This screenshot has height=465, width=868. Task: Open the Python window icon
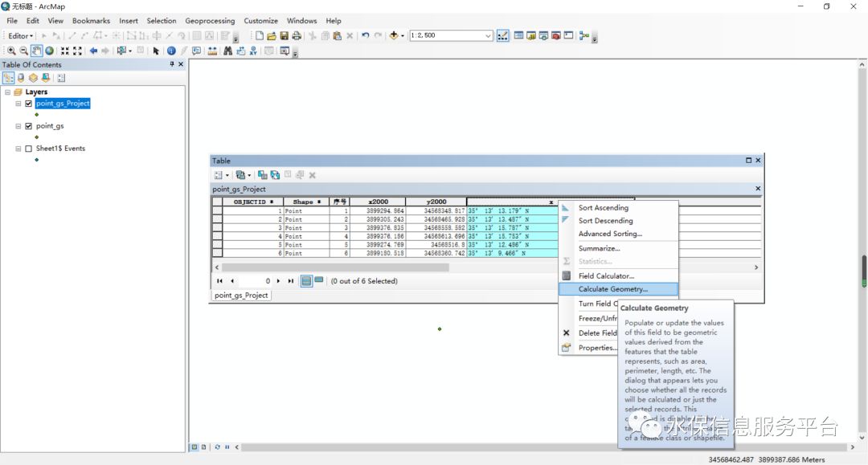[x=568, y=36]
